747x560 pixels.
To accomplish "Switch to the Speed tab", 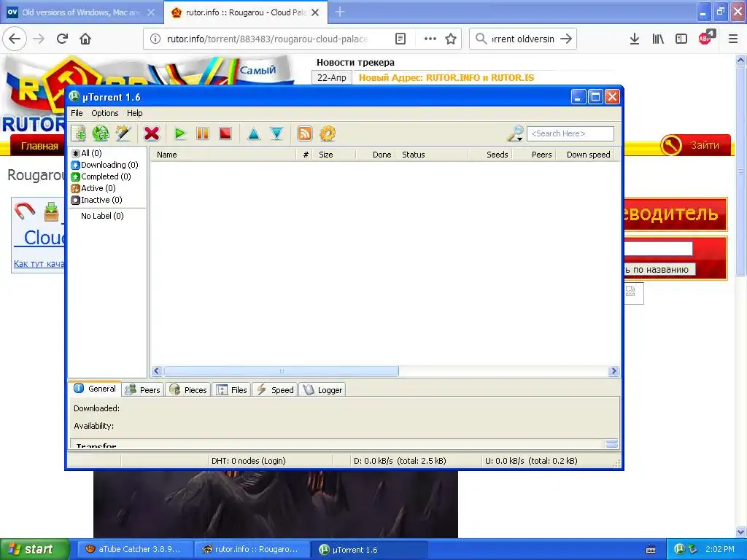I will click(x=275, y=390).
